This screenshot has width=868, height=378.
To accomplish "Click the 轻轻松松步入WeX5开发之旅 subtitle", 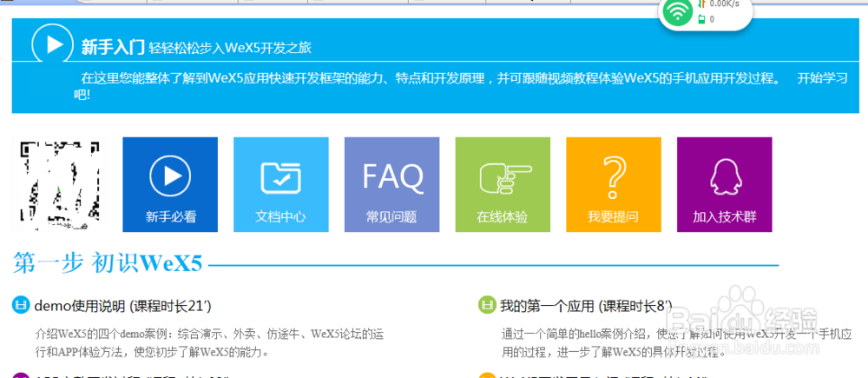I will tap(230, 48).
